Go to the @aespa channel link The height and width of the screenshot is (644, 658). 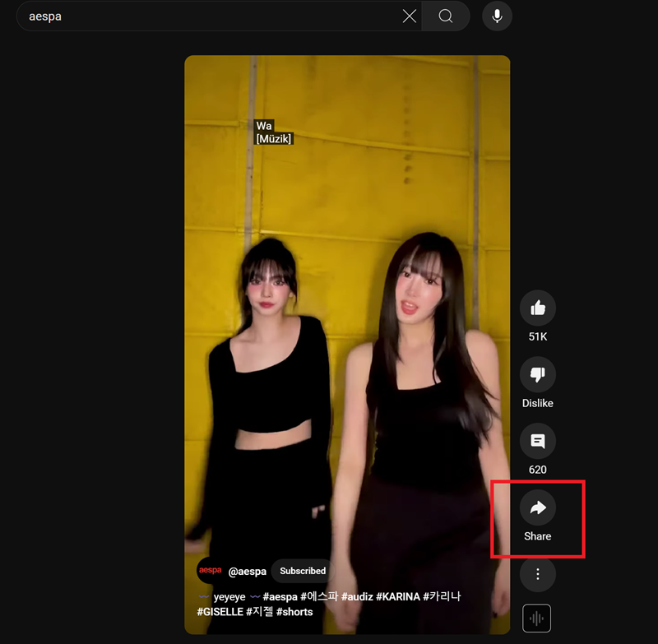[x=247, y=571]
